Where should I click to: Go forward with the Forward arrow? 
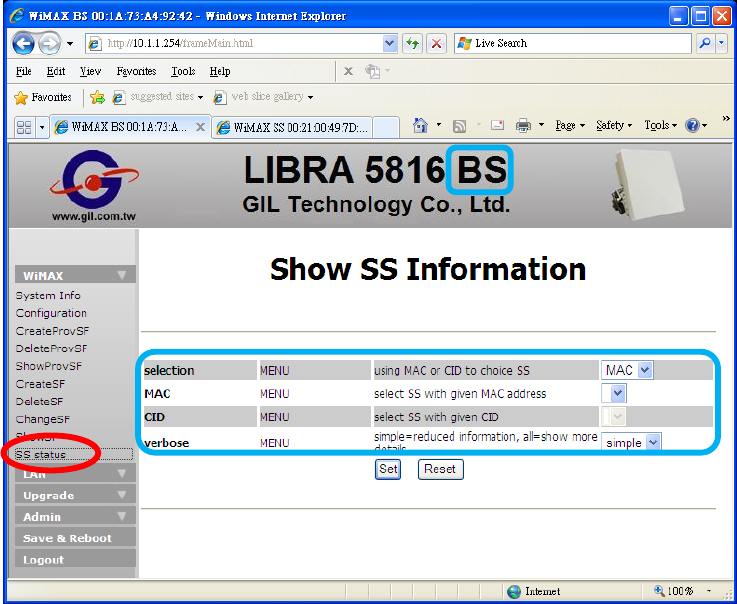tap(49, 44)
